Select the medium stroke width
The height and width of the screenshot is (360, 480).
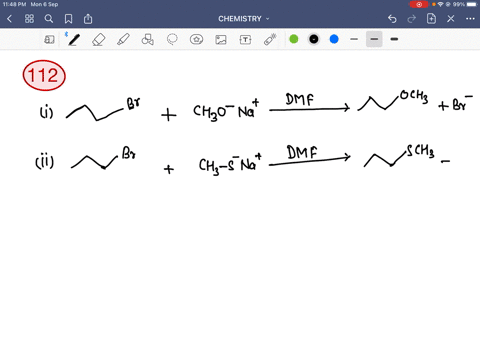tap(374, 39)
